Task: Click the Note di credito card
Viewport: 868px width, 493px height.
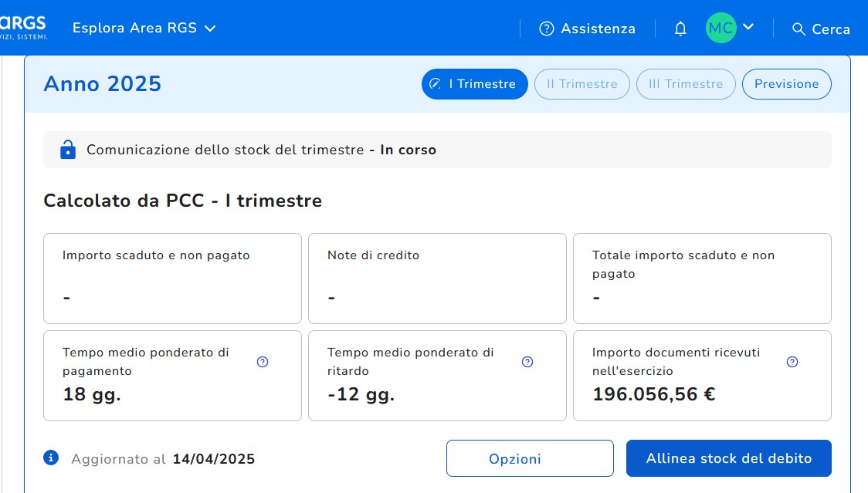Action: point(437,279)
